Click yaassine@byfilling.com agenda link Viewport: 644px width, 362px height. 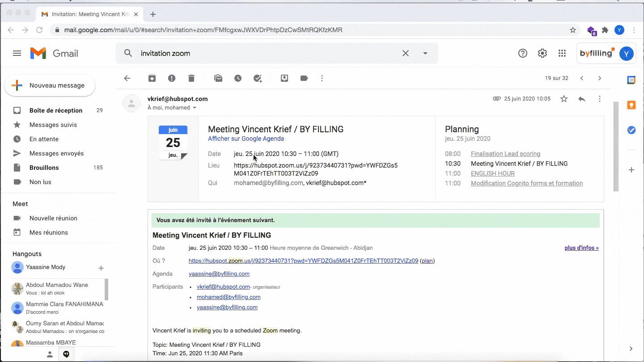pyautogui.click(x=219, y=274)
